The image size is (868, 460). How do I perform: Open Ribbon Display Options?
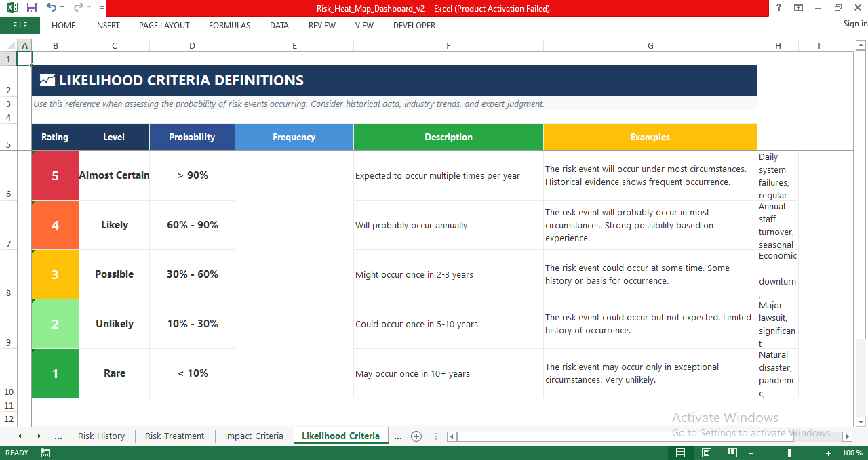coord(799,8)
